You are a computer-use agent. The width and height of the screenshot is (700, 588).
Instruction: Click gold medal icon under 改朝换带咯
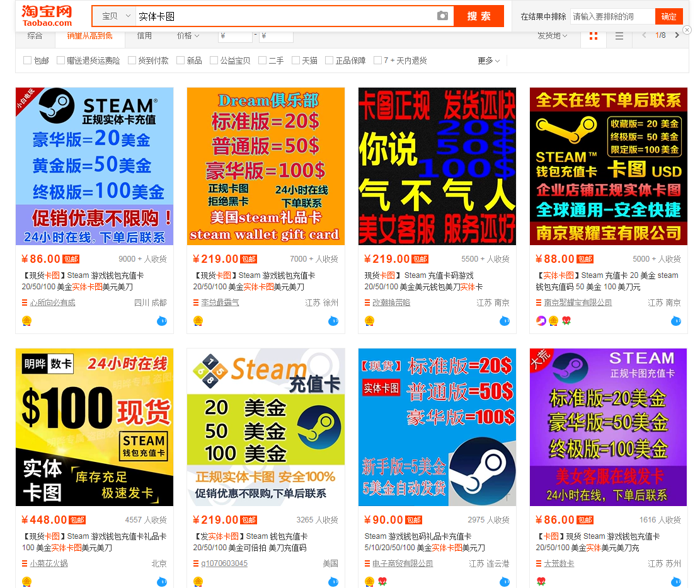click(370, 321)
